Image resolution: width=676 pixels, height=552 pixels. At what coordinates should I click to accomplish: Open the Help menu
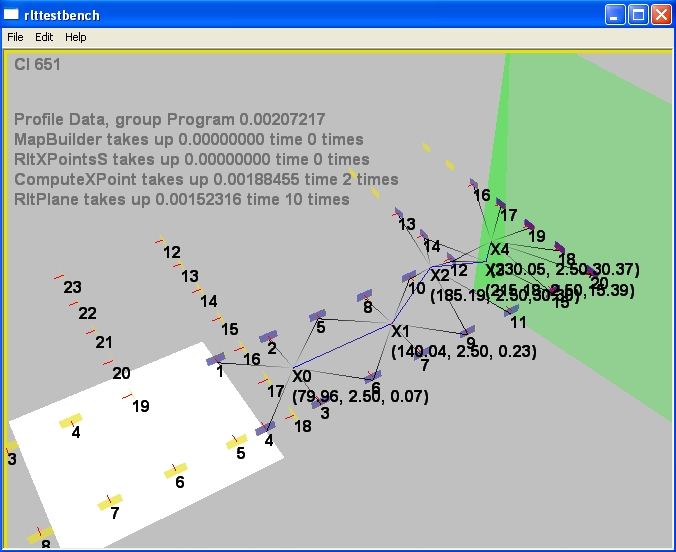(x=76, y=37)
